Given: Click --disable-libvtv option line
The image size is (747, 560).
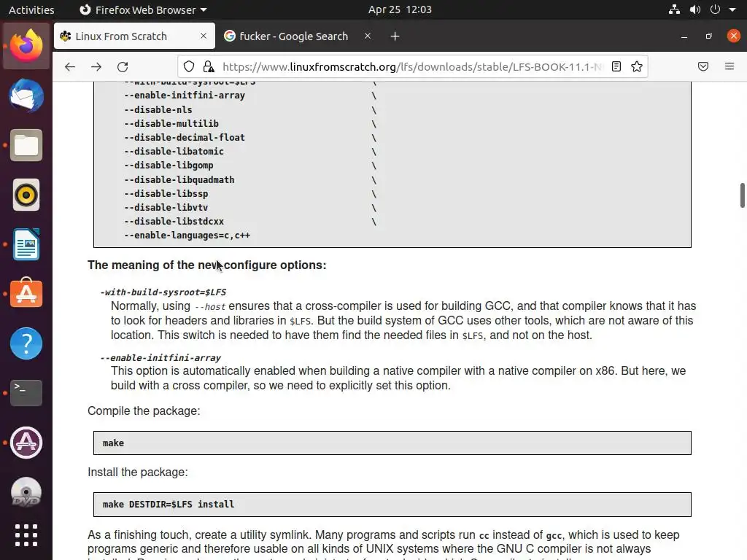Looking at the screenshot, I should pos(166,208).
